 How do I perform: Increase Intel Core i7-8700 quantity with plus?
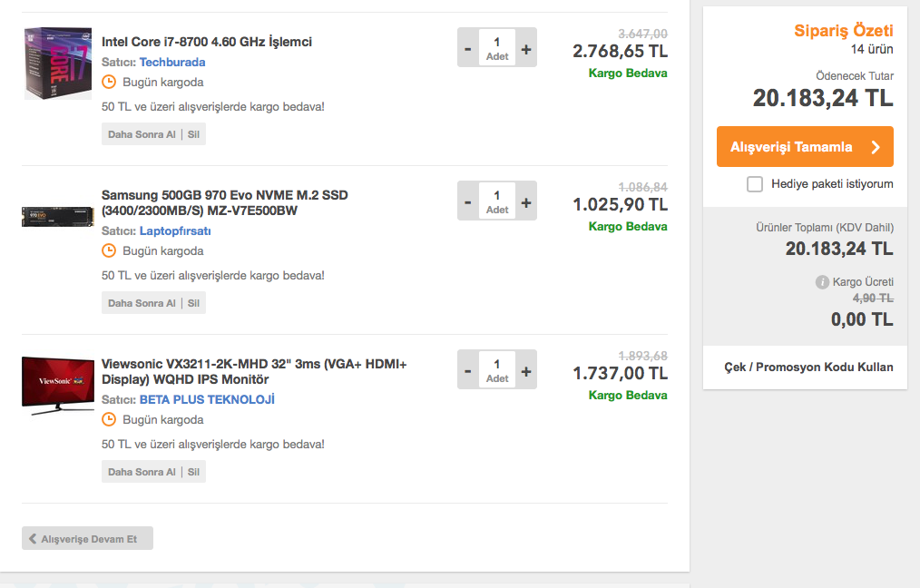pos(526,48)
